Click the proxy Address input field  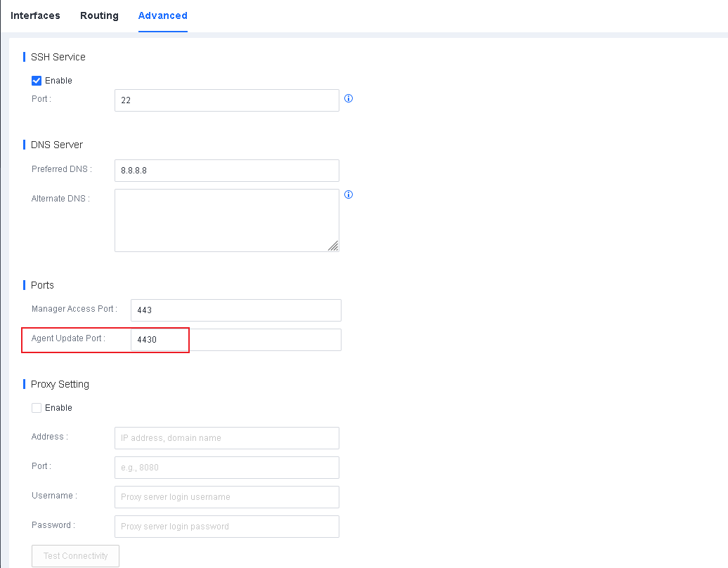click(x=226, y=438)
